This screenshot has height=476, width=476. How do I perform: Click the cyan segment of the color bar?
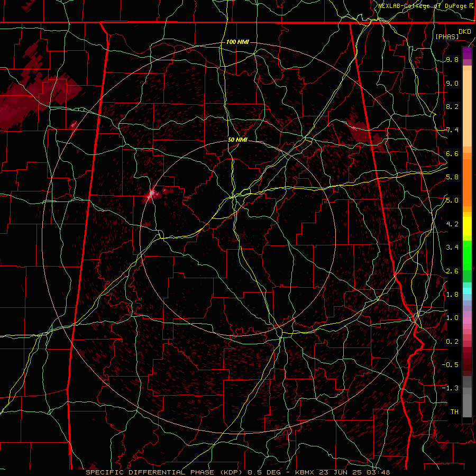[x=467, y=291]
